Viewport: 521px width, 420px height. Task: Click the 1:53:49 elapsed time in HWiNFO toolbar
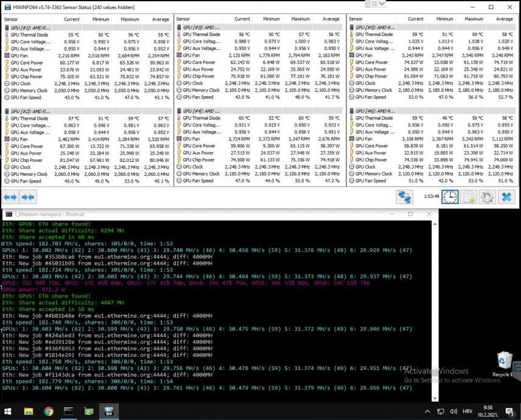coord(432,197)
